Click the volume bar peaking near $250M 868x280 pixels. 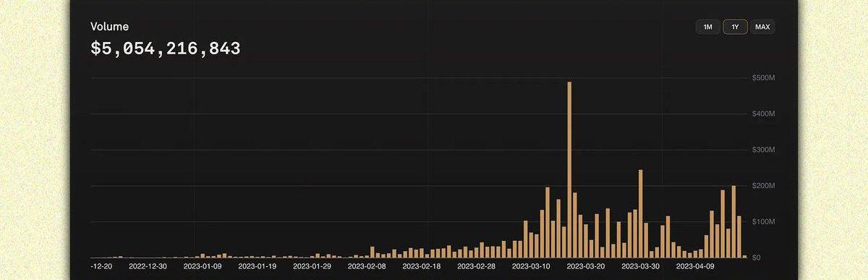point(641,213)
